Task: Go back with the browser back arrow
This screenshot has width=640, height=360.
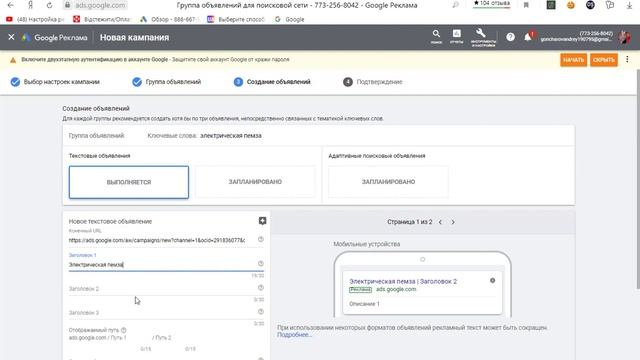Action: (11, 5)
